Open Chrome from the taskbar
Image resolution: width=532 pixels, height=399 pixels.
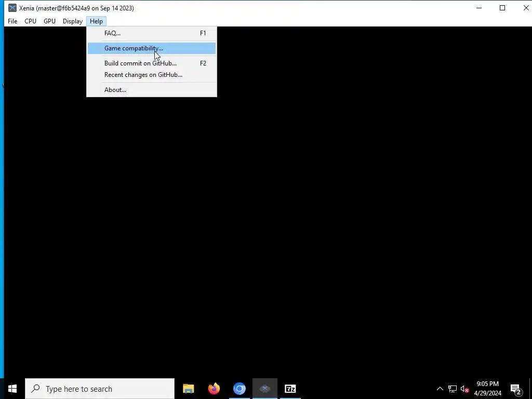point(239,389)
